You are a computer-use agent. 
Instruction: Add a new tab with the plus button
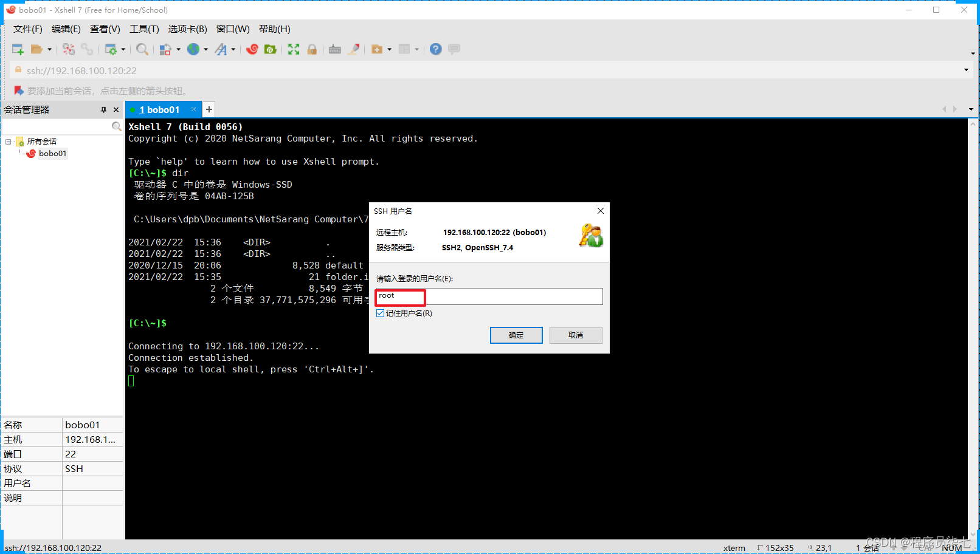[209, 109]
